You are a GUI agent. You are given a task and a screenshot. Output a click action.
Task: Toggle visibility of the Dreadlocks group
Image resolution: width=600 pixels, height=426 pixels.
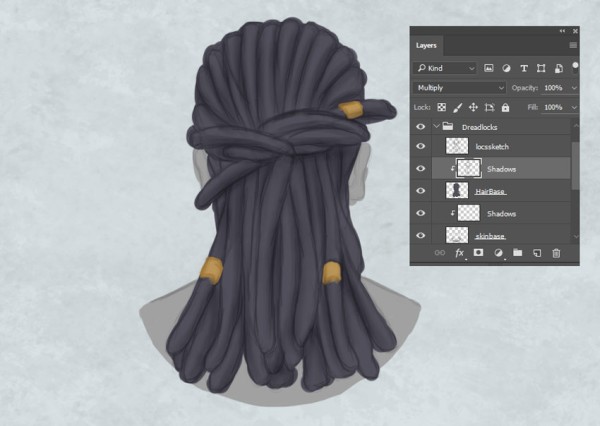(x=421, y=127)
